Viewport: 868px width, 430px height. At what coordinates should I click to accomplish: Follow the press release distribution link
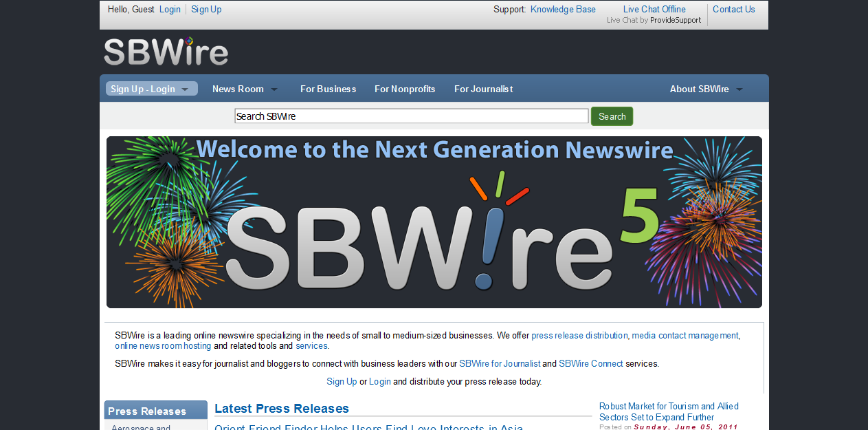tap(579, 335)
